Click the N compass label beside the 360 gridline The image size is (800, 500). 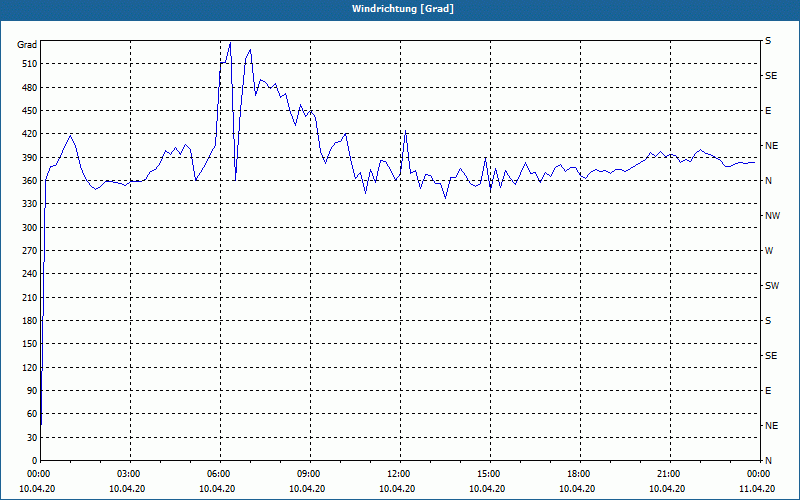pos(768,181)
